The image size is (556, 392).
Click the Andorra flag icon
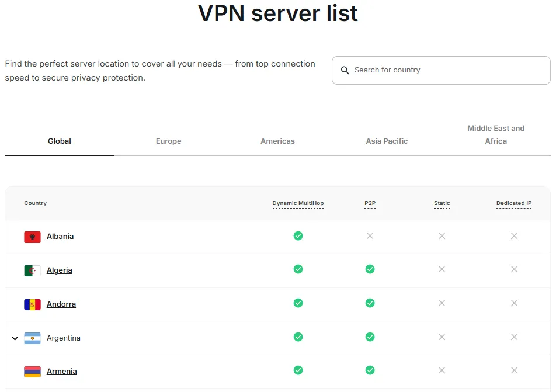(32, 304)
